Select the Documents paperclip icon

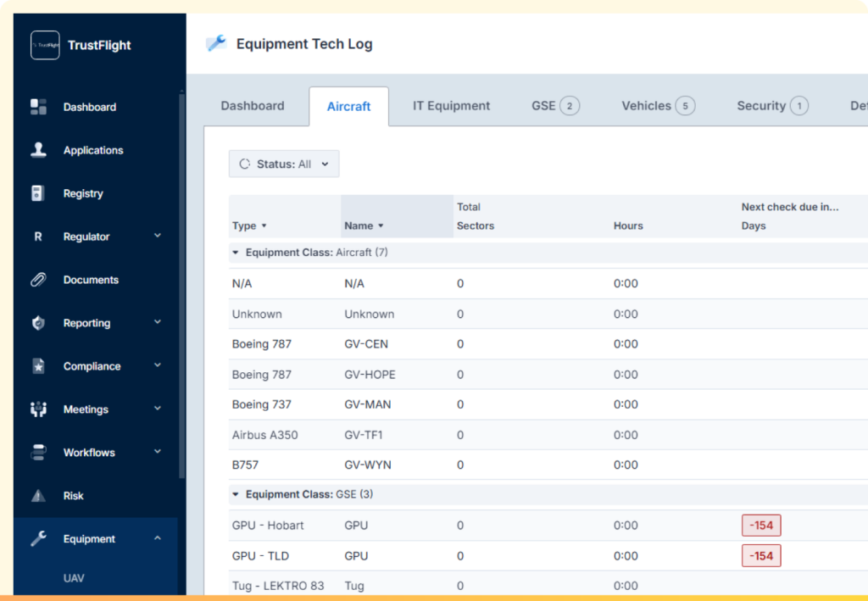38,280
